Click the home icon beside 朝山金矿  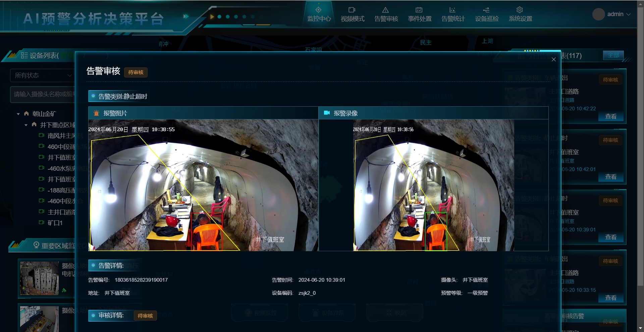click(26, 114)
